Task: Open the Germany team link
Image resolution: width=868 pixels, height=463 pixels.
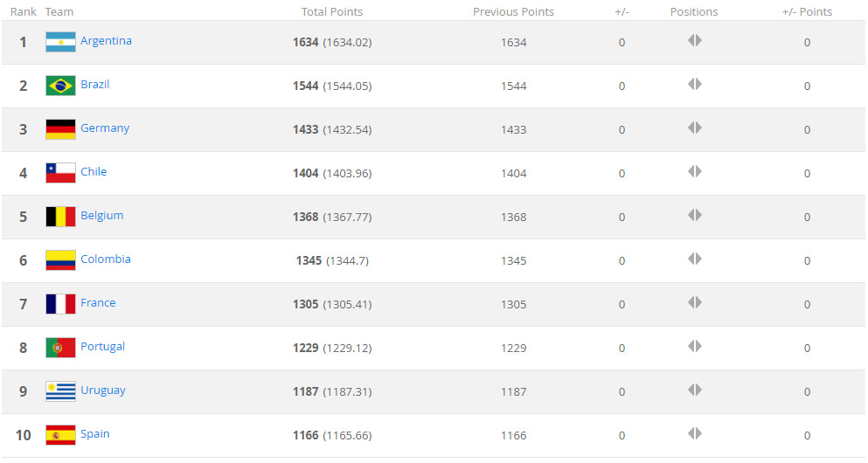Action: click(105, 128)
